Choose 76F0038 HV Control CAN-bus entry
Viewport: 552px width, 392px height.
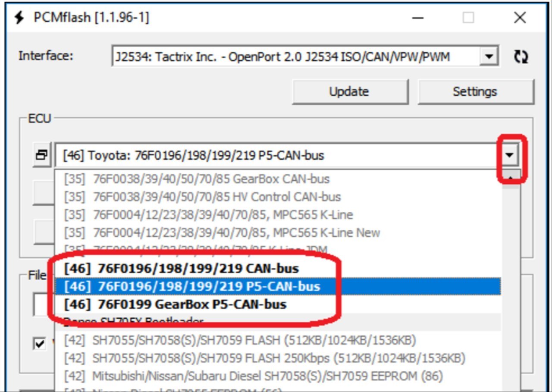(278, 197)
